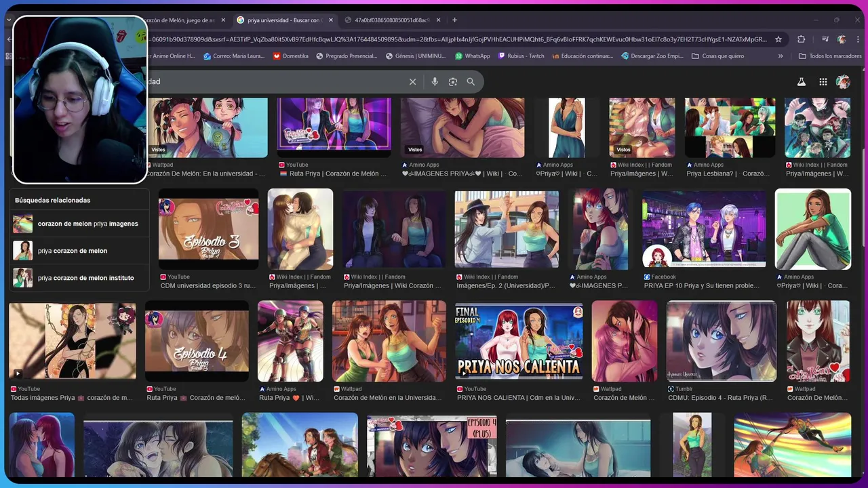Viewport: 868px width, 488px height.
Task: Switch to the 'priya universidad - Buscar con' tab
Action: click(285, 20)
